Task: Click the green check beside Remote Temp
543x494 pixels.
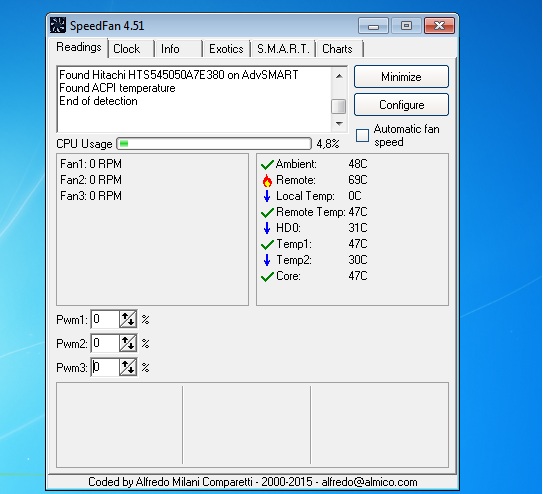Action: (267, 212)
